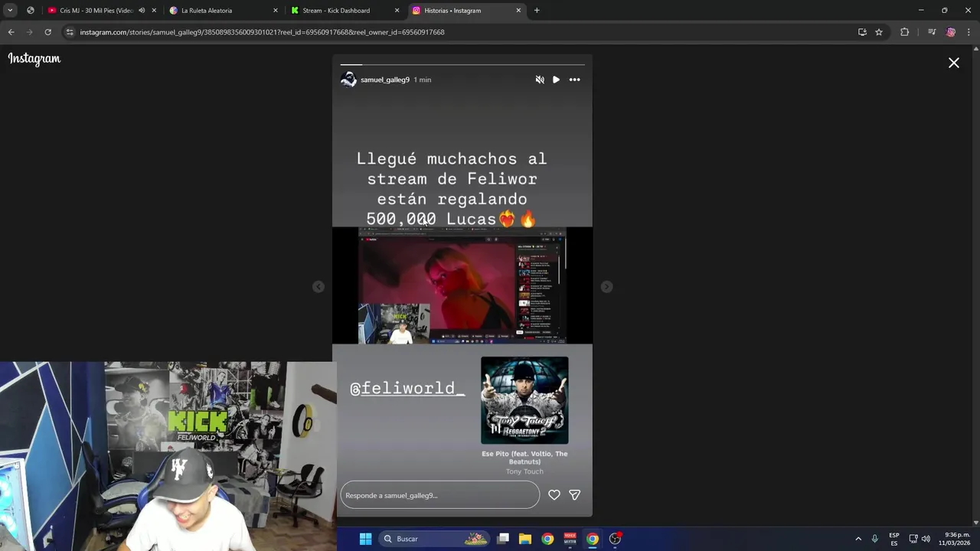Switch to the Cris MJ 30 Mil Pies tab
The height and width of the screenshot is (551, 980).
pyautogui.click(x=96, y=11)
